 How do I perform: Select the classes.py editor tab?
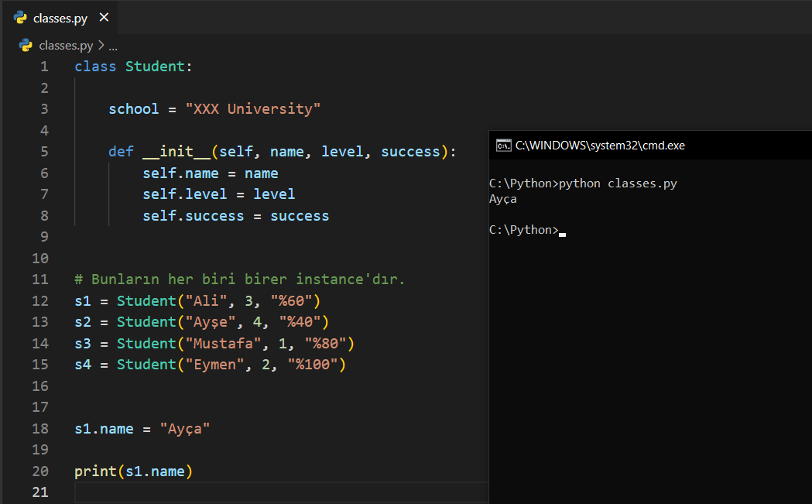pyautogui.click(x=60, y=18)
